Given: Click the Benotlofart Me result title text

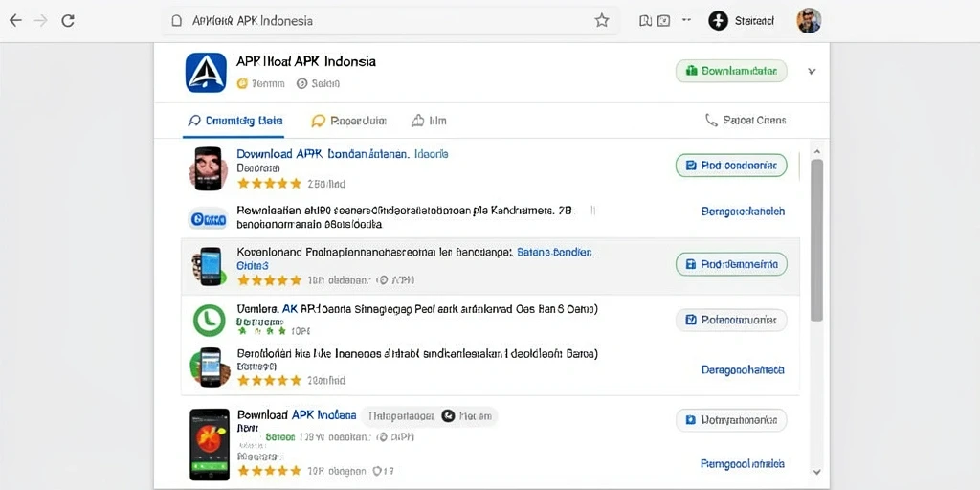Looking at the screenshot, I should pyautogui.click(x=417, y=354).
